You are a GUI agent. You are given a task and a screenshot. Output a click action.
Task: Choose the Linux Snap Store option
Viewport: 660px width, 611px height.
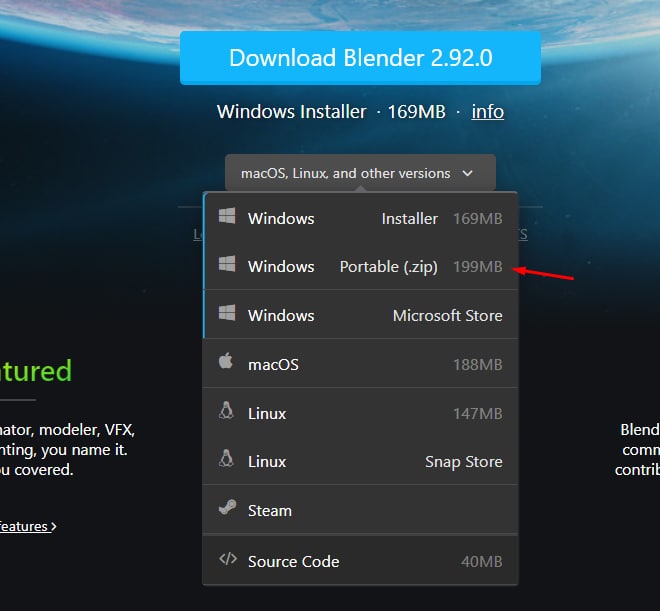pyautogui.click(x=360, y=461)
